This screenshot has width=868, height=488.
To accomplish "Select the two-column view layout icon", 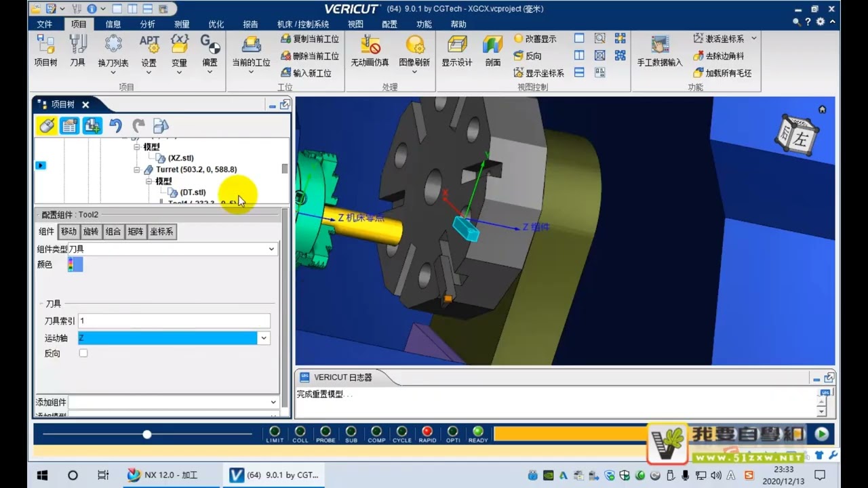I will (579, 56).
